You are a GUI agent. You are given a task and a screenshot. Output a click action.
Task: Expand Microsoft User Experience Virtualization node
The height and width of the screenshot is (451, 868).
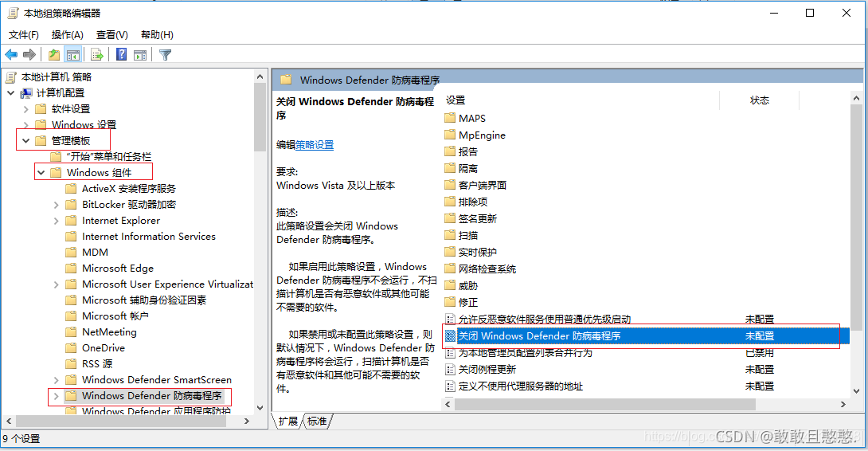click(56, 284)
